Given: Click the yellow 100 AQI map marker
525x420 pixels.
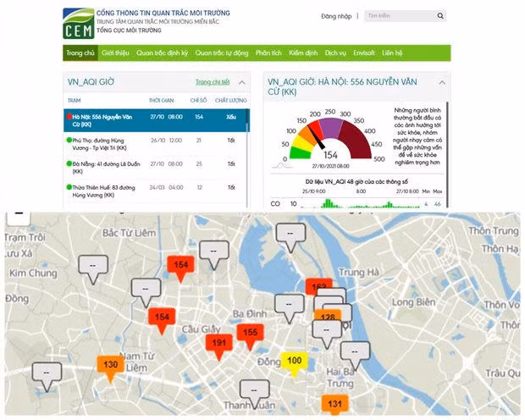Looking at the screenshot, I should (x=294, y=361).
